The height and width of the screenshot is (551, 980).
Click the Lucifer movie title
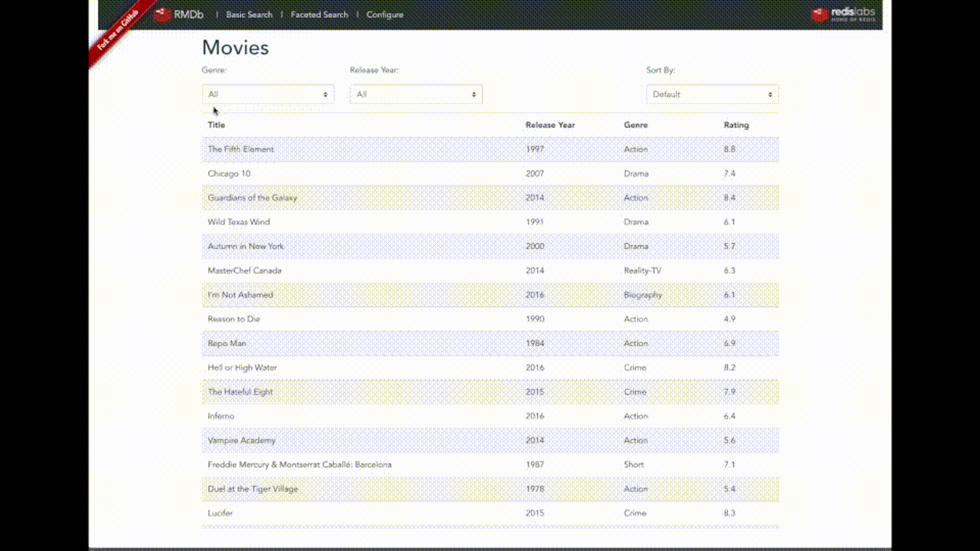220,513
